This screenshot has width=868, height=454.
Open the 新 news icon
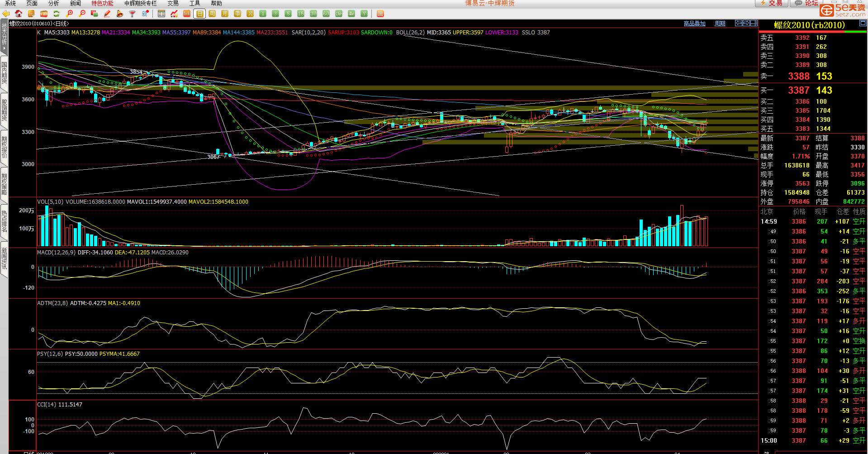145,14
